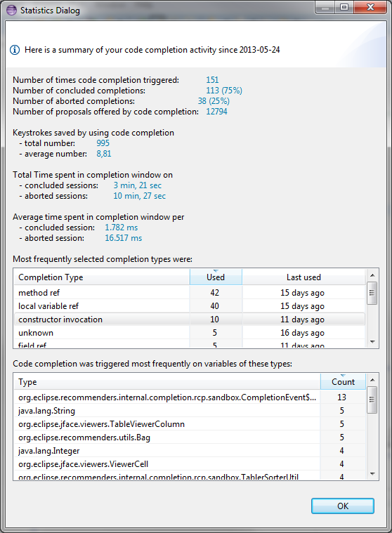392x533 pixels.
Task: Click the Type column header
Action: 167,382
